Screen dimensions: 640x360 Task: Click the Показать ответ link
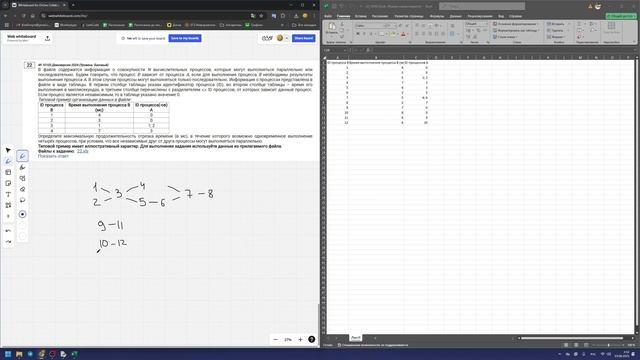(53, 156)
